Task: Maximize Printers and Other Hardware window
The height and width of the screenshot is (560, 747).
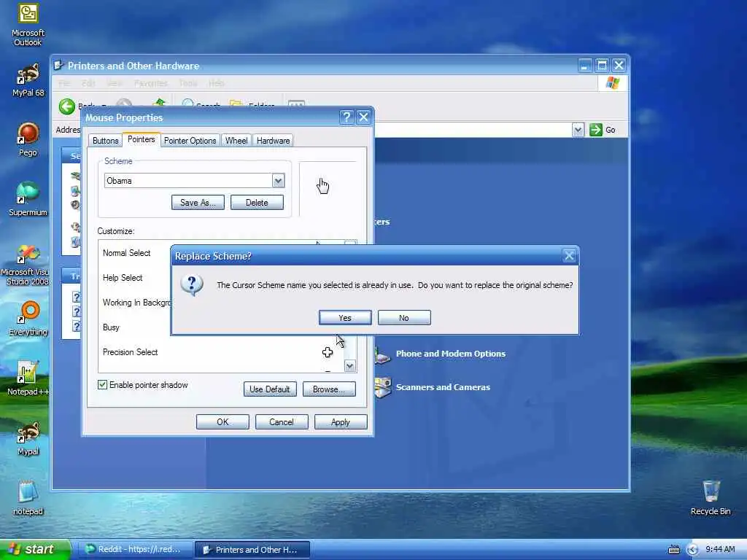Action: [602, 65]
